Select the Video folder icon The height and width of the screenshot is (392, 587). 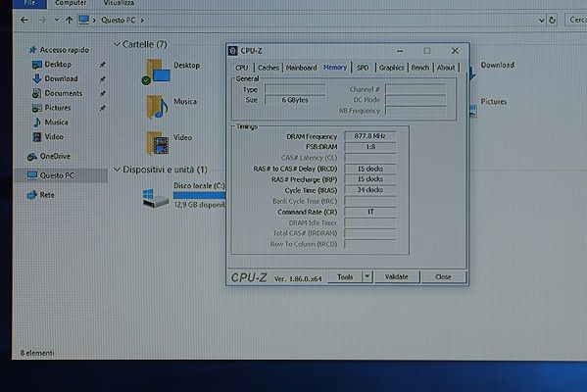click(x=157, y=143)
